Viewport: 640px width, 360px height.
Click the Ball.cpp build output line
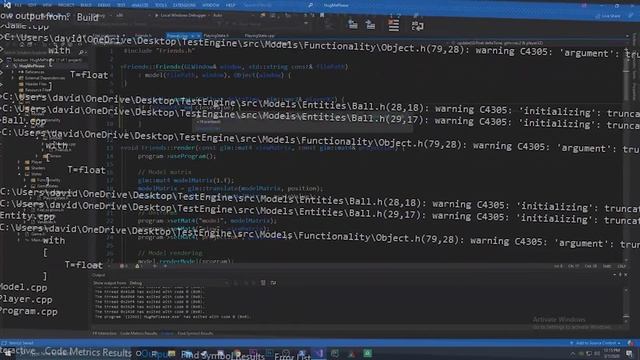click(x=24, y=121)
